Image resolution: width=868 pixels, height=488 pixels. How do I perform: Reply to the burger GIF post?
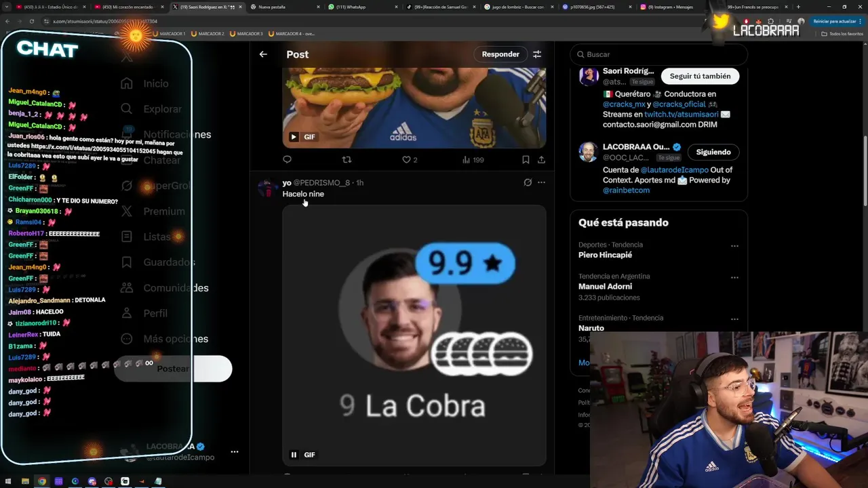(287, 160)
